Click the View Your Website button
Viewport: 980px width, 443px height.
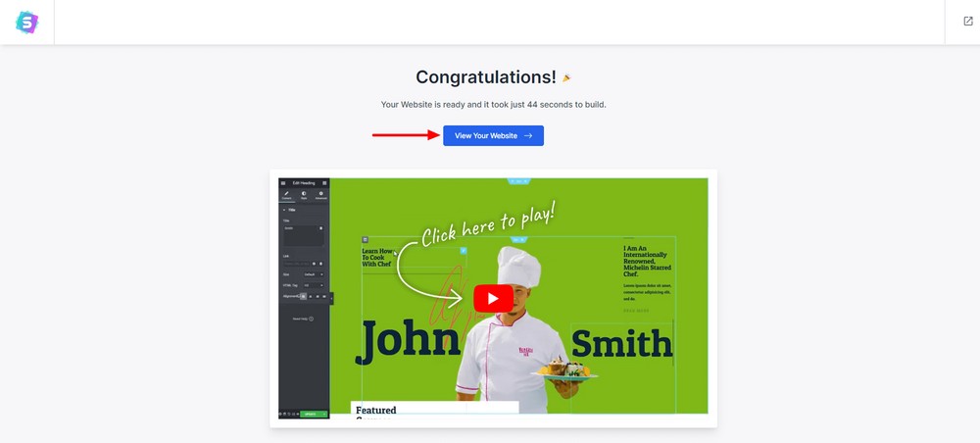(493, 135)
